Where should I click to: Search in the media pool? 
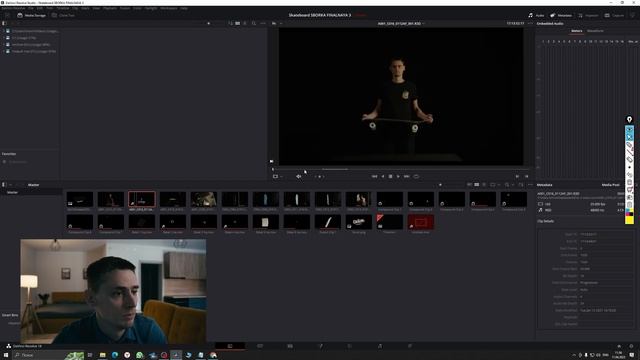coord(507,185)
